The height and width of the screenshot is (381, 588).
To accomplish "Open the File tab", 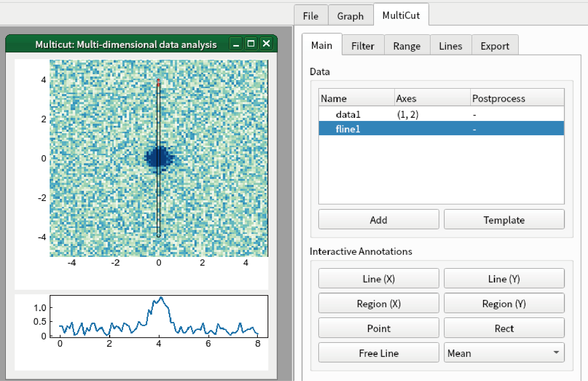I will pos(311,16).
